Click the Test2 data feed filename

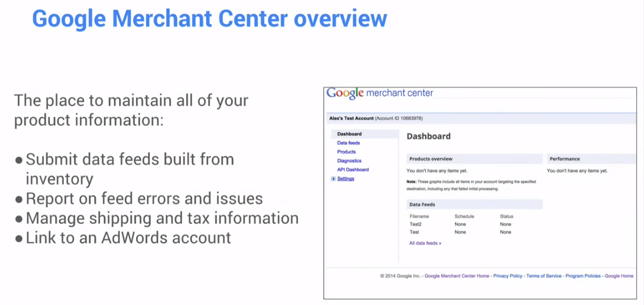(415, 224)
